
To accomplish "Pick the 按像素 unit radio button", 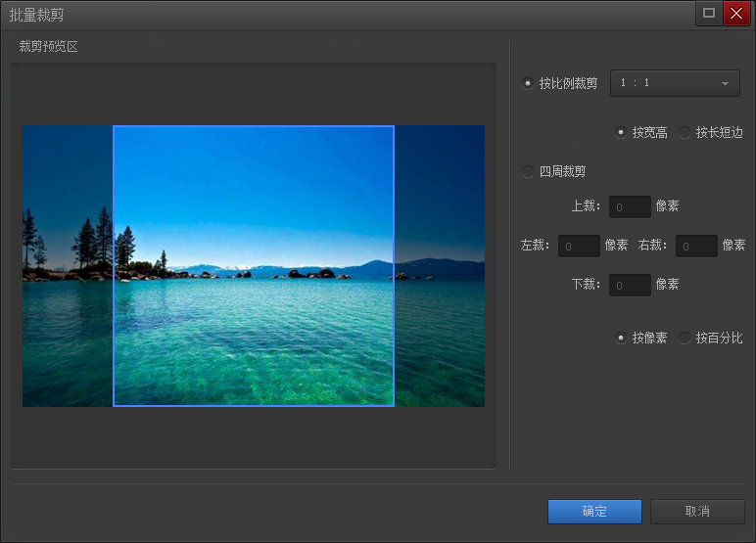I will click(x=621, y=339).
